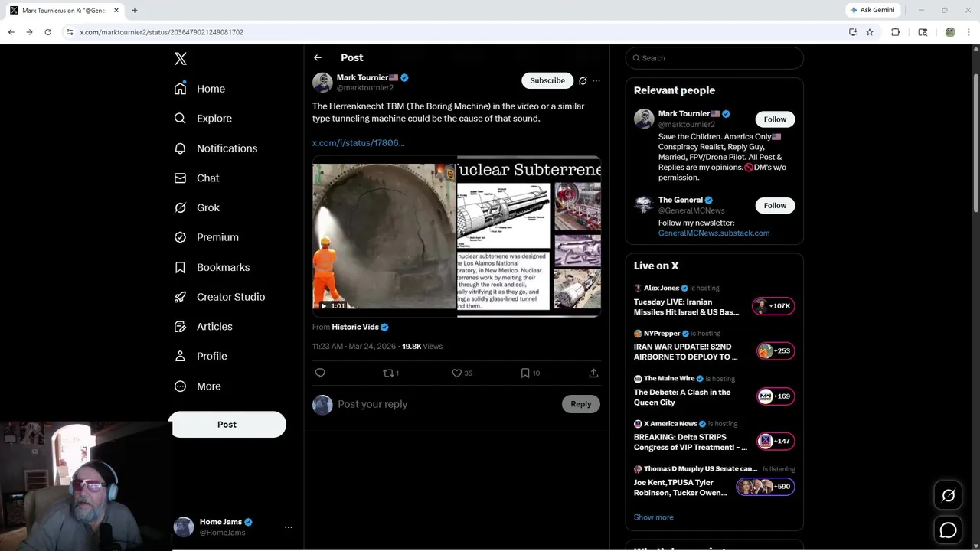Play the tunnel video
Screen dimensions: 980x551
[x=384, y=236]
